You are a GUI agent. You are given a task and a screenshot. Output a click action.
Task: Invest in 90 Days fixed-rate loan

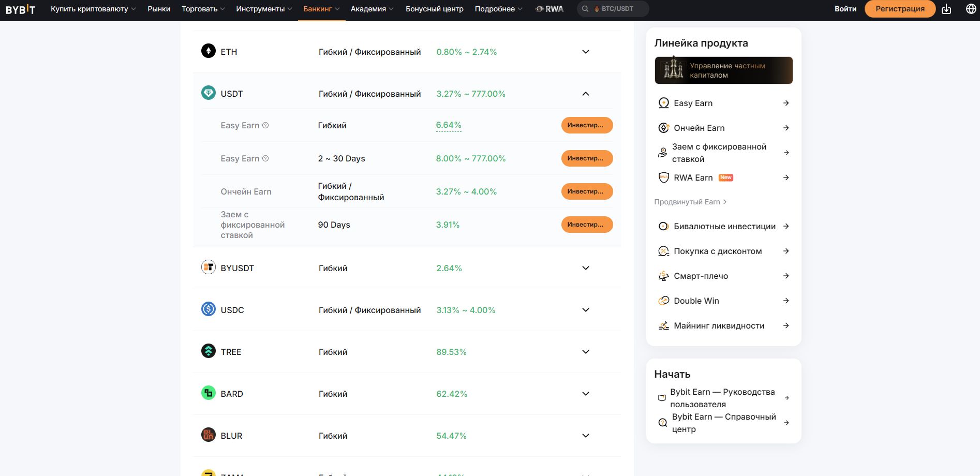587,225
